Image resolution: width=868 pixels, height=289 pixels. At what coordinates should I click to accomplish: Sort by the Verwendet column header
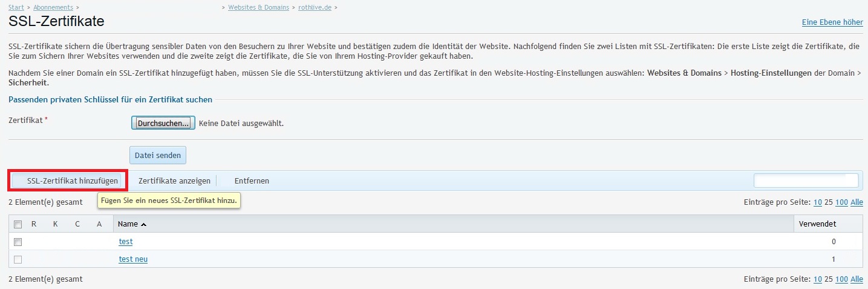(818, 224)
